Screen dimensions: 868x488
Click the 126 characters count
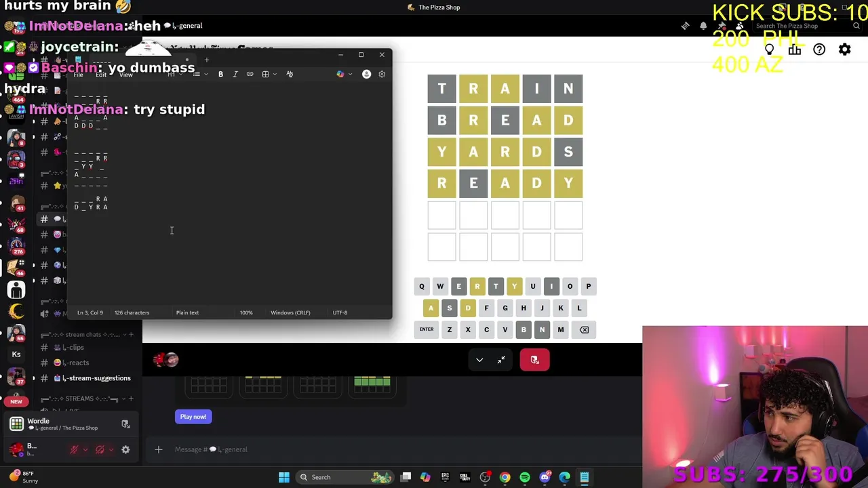[132, 312]
